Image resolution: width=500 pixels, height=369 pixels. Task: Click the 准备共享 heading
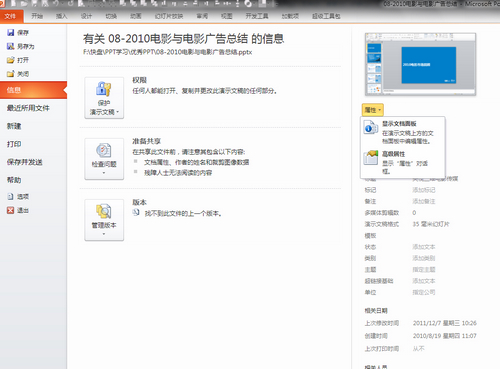(x=146, y=141)
